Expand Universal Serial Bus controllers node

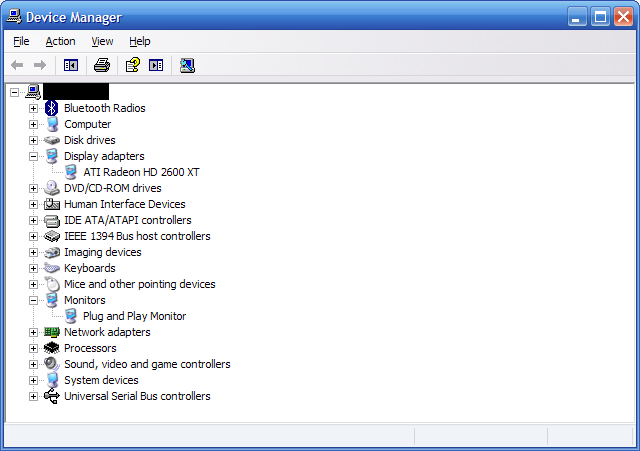pyautogui.click(x=33, y=396)
